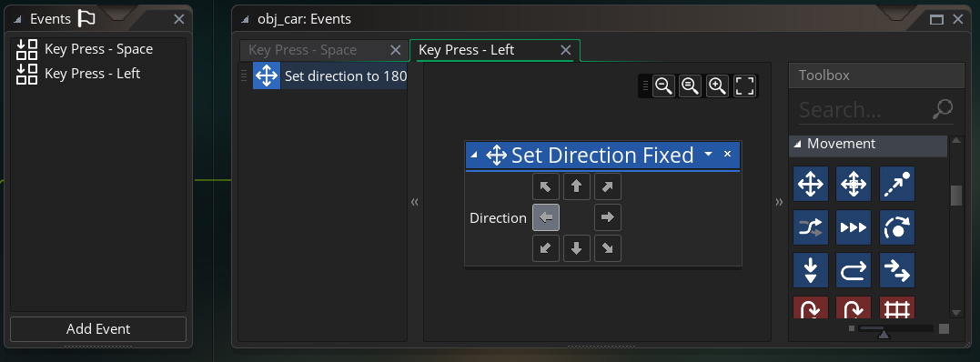The image size is (980, 362).
Task: Click the reset zoom magnifier icon
Action: [x=690, y=85]
